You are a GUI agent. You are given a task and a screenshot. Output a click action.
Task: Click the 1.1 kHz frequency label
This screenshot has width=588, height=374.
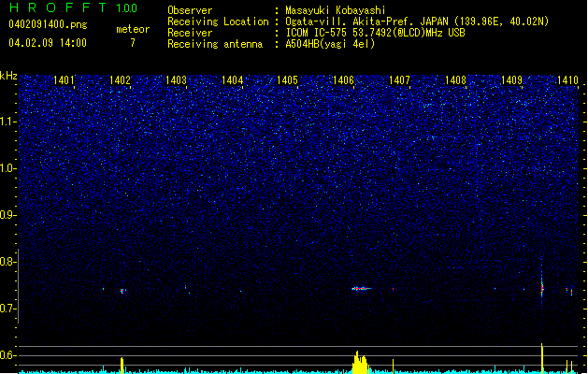tap(8, 122)
